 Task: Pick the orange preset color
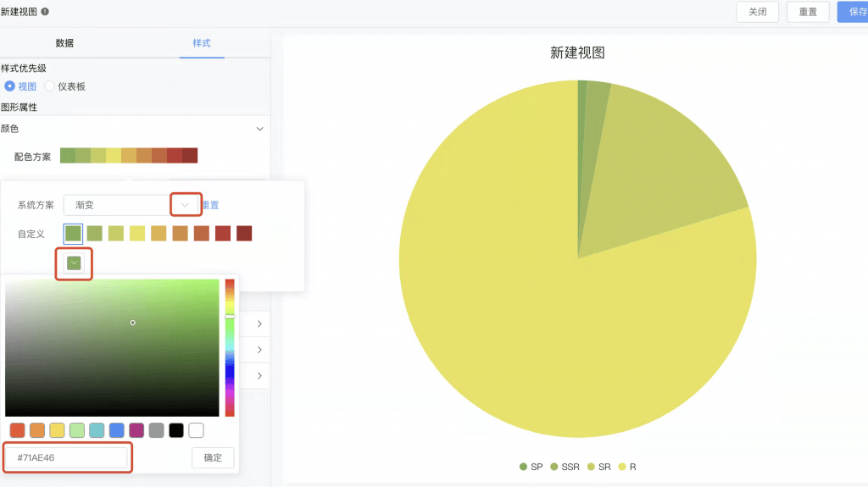(x=37, y=430)
